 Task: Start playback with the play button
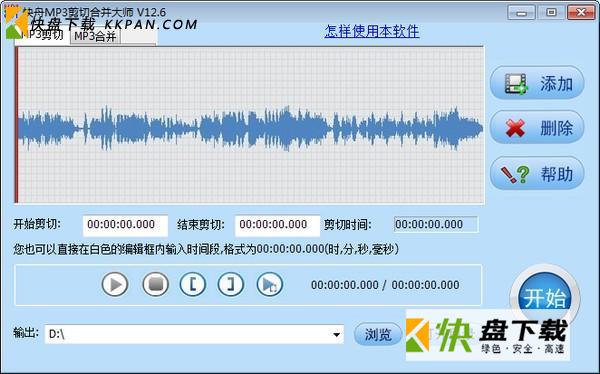[115, 284]
